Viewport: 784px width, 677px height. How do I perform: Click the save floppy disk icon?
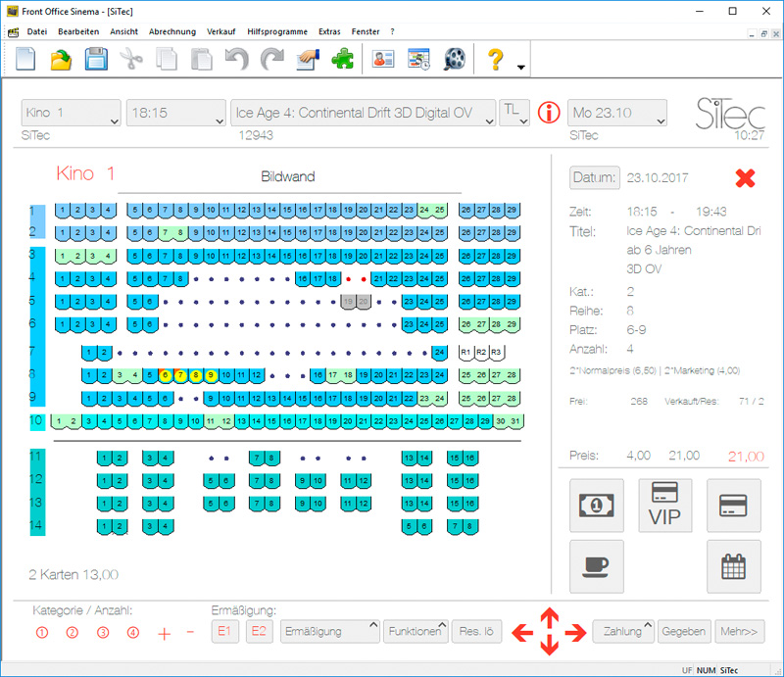click(x=96, y=59)
